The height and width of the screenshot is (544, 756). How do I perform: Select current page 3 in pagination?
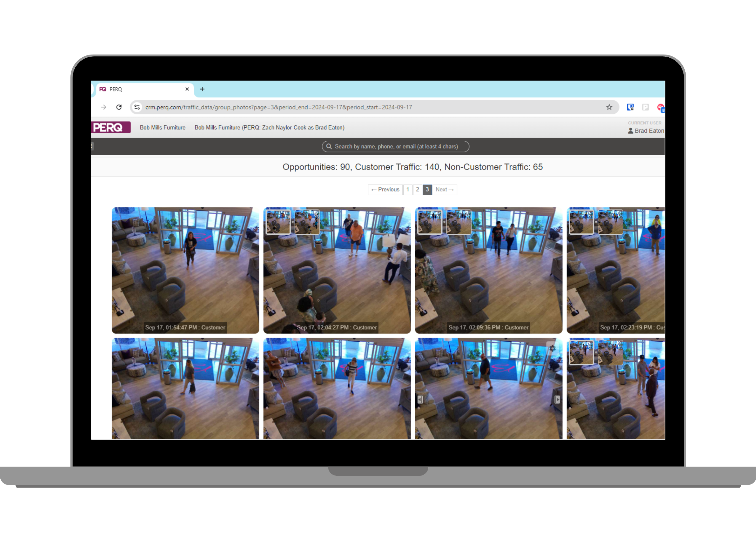click(427, 190)
